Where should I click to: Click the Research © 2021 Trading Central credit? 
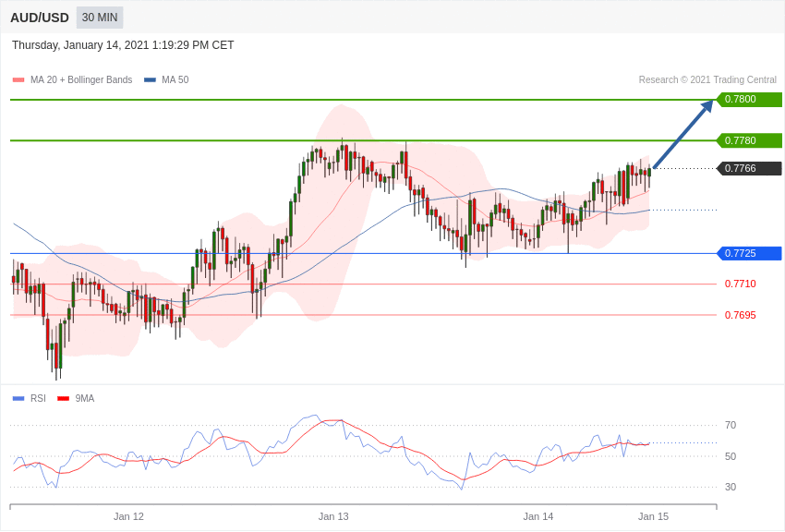(x=707, y=80)
